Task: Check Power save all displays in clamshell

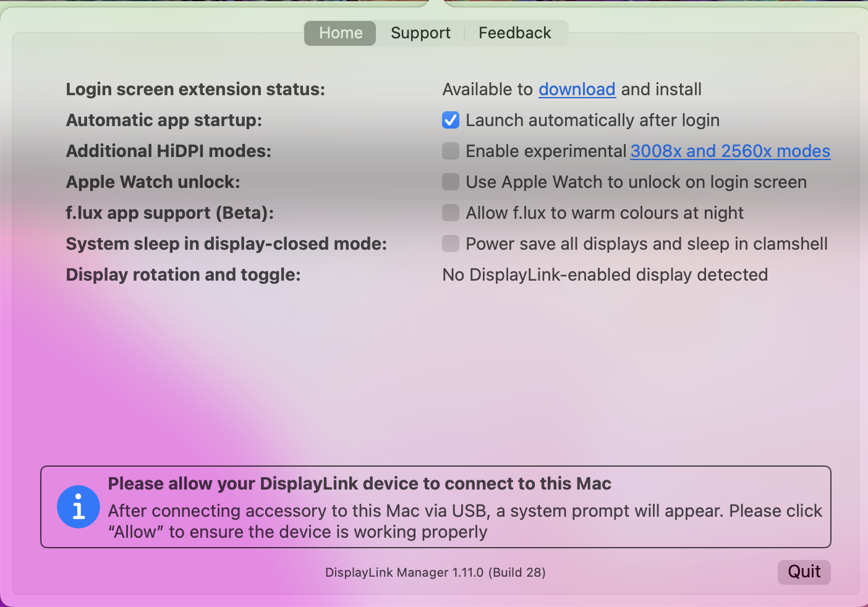Action: [451, 244]
